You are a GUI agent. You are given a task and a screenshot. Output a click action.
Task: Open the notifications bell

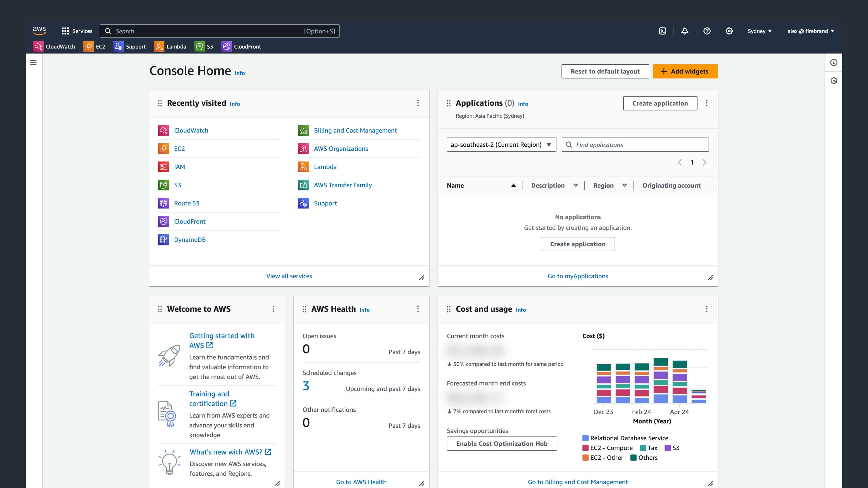(685, 31)
